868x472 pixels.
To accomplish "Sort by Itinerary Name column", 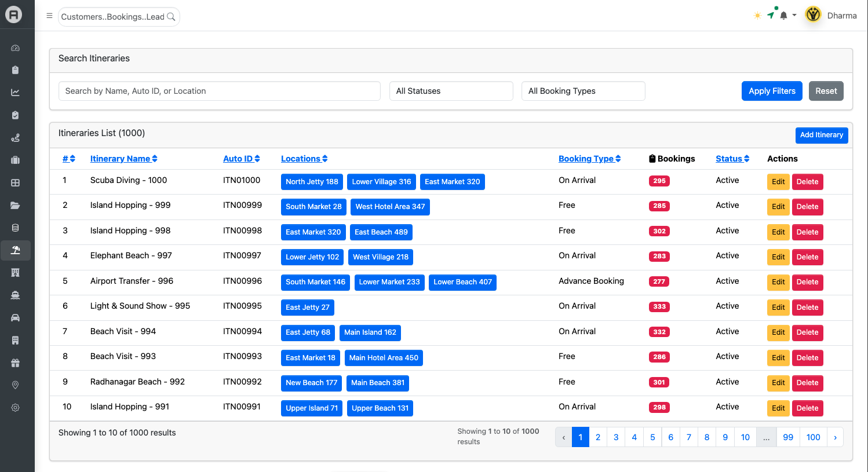I will [x=124, y=159].
